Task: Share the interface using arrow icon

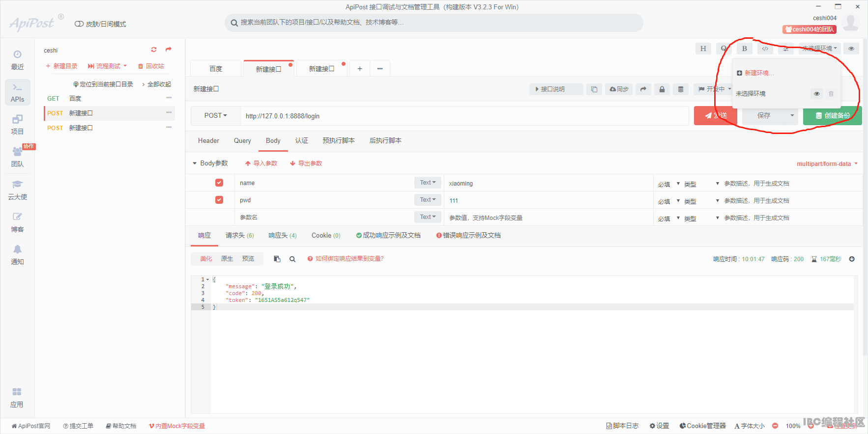Action: click(643, 89)
